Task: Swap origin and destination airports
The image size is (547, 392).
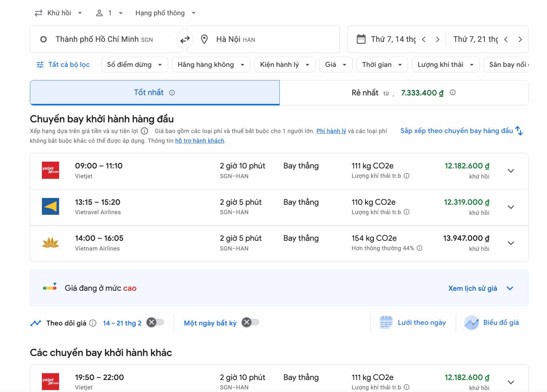Action: [185, 40]
